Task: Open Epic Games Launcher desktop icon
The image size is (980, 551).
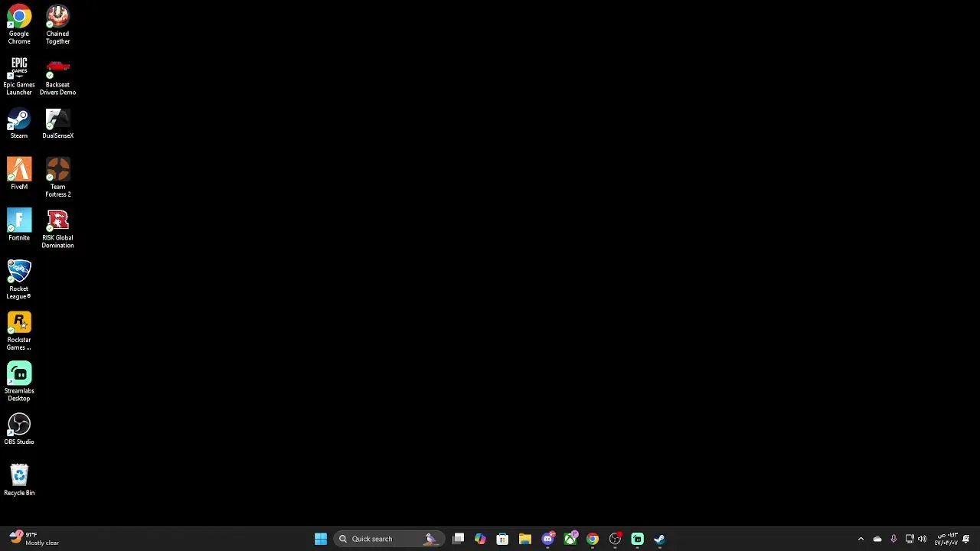Action: click(x=19, y=76)
